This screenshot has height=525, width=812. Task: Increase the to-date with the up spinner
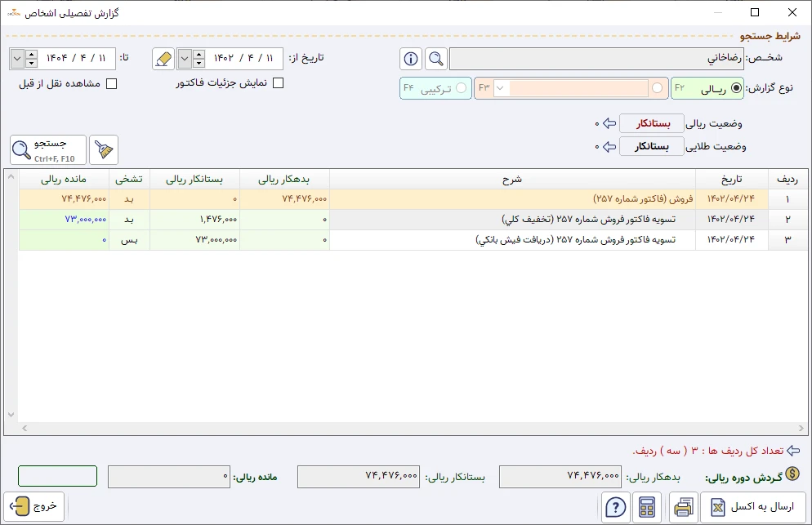31,54
